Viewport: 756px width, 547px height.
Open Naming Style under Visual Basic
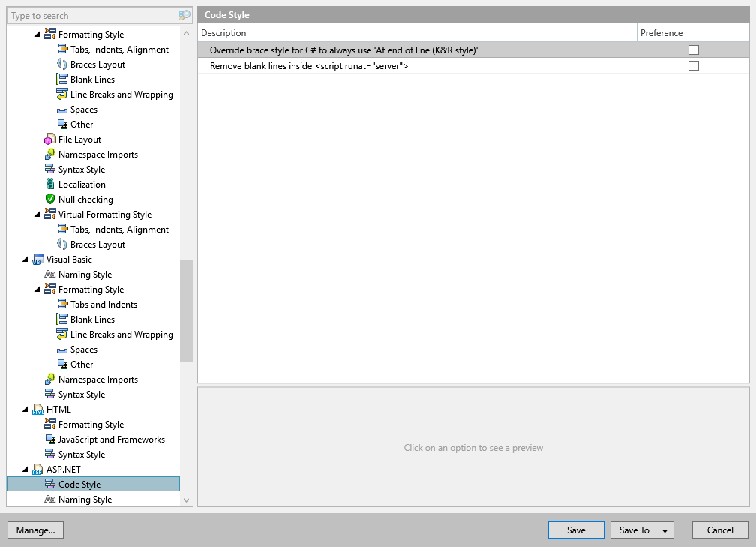[85, 275]
